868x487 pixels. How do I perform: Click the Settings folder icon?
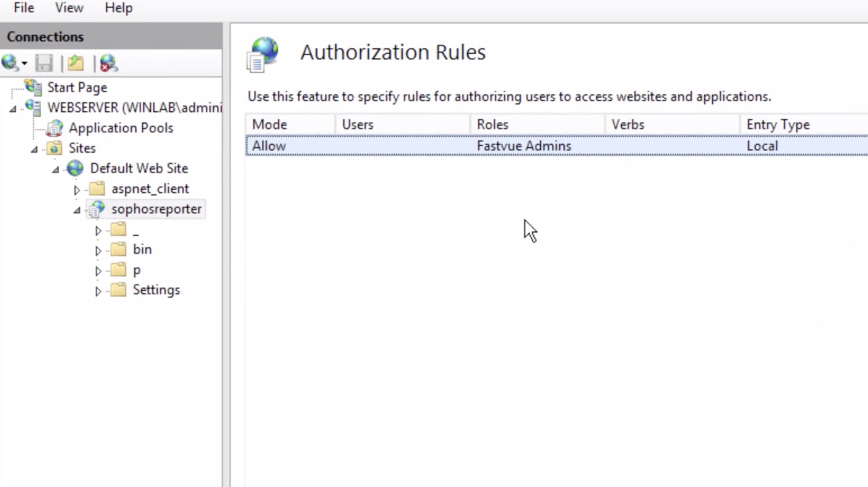click(x=119, y=290)
